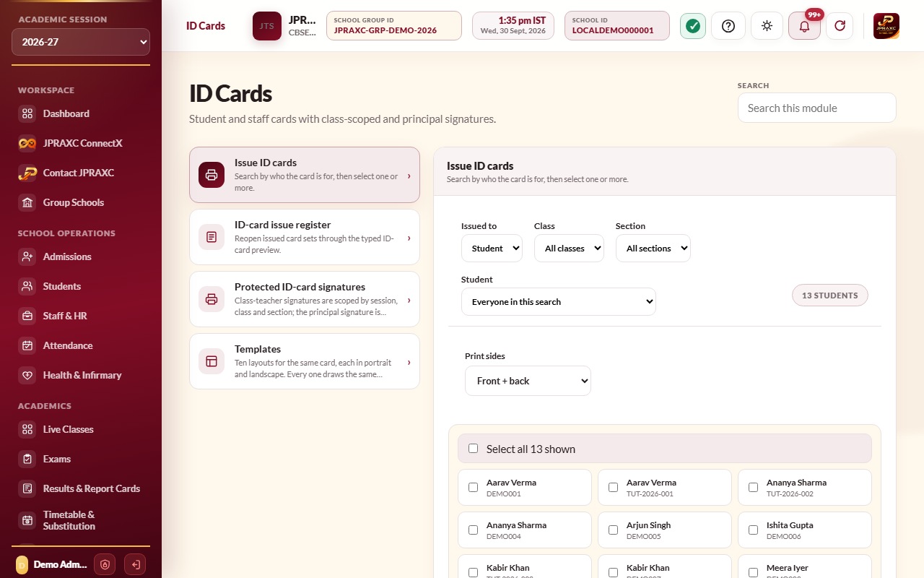Click the JTS school avatar in header

coord(267,26)
